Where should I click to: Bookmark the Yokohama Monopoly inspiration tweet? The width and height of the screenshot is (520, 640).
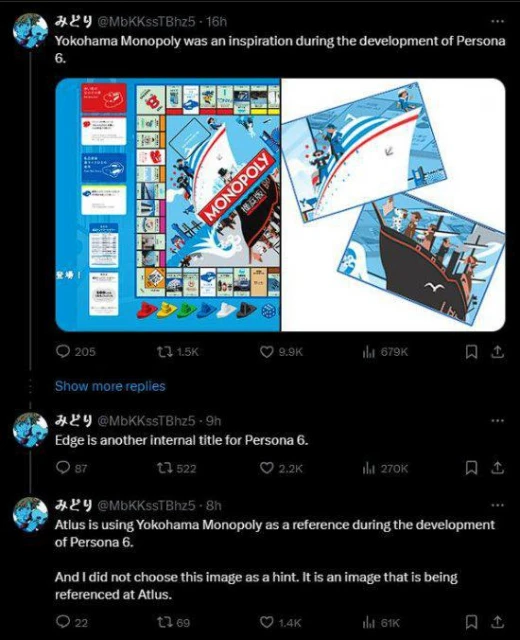(x=471, y=351)
